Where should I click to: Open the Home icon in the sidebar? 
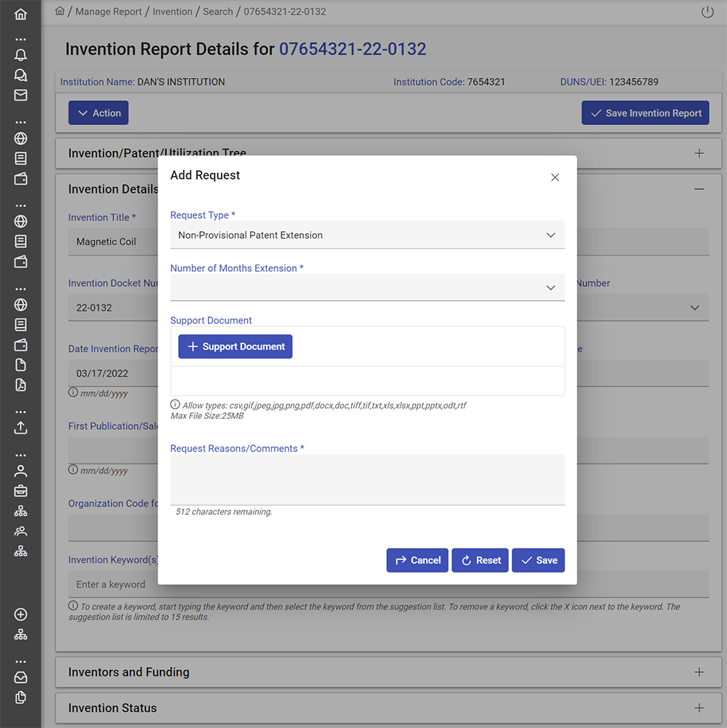20,14
